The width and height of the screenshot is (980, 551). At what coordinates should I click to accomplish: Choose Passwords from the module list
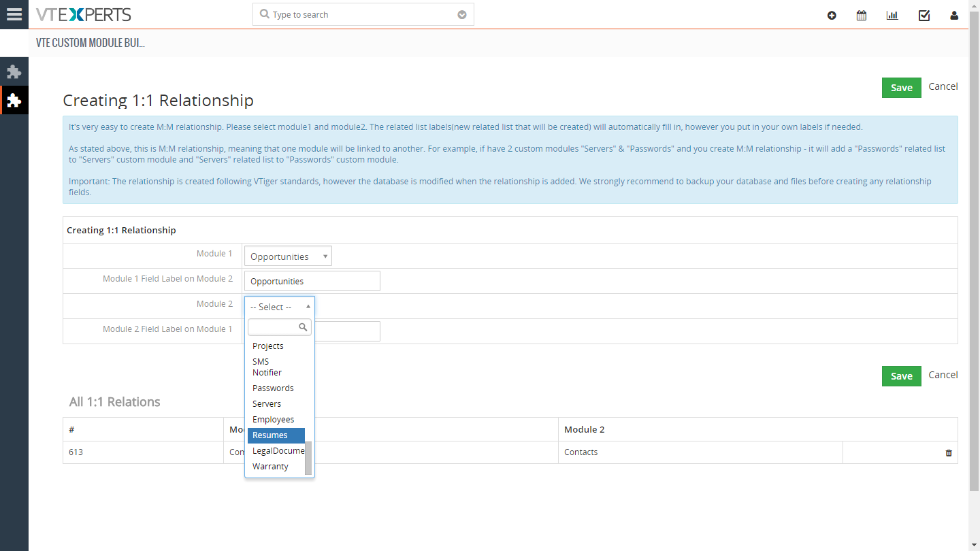point(276,388)
